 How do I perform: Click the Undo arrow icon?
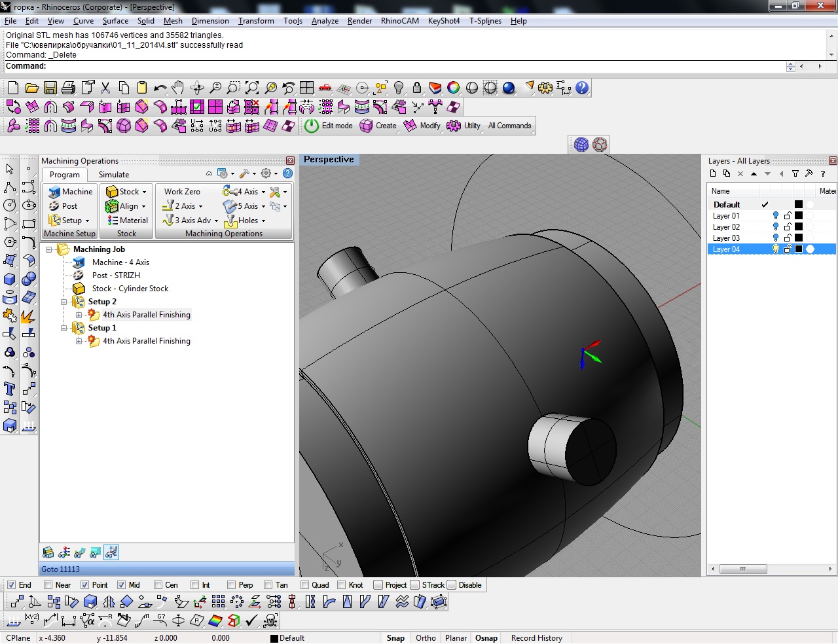(160, 88)
